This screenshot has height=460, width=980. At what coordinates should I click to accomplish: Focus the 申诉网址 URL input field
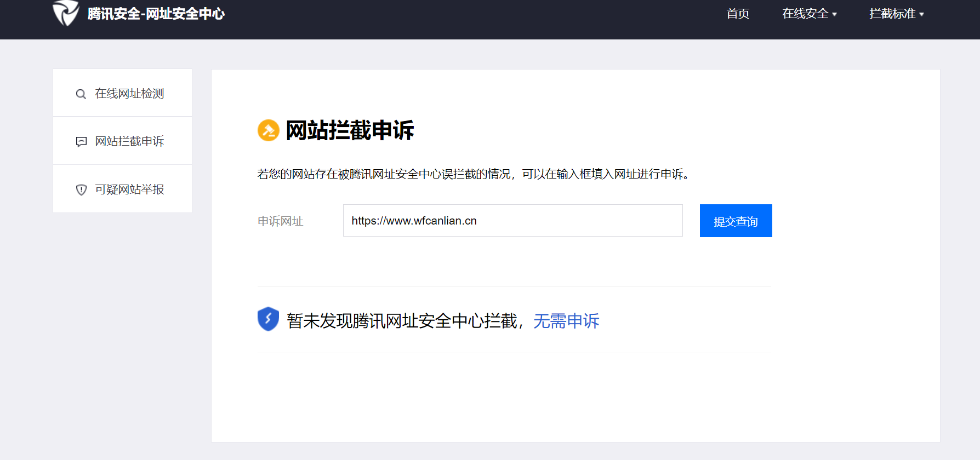pyautogui.click(x=513, y=221)
